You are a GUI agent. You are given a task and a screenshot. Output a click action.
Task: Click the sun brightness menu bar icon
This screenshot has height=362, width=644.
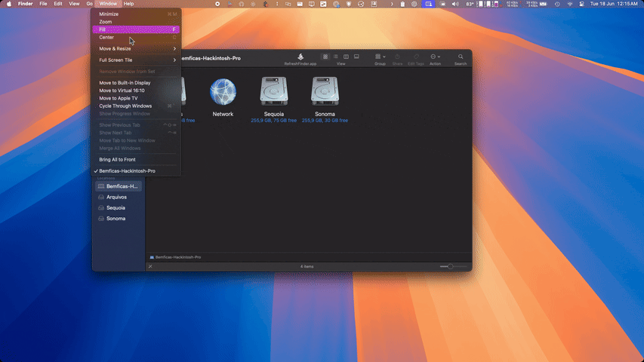point(253,4)
